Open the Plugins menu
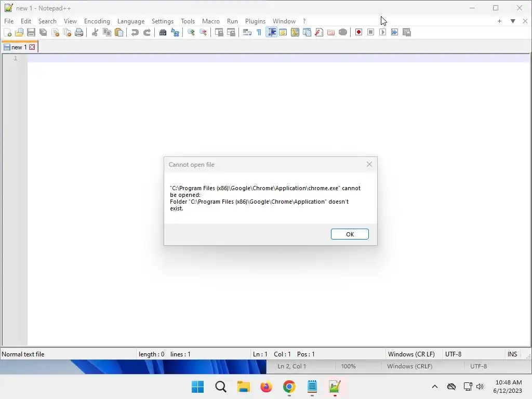Screen dimensions: 532x399 click(x=255, y=21)
